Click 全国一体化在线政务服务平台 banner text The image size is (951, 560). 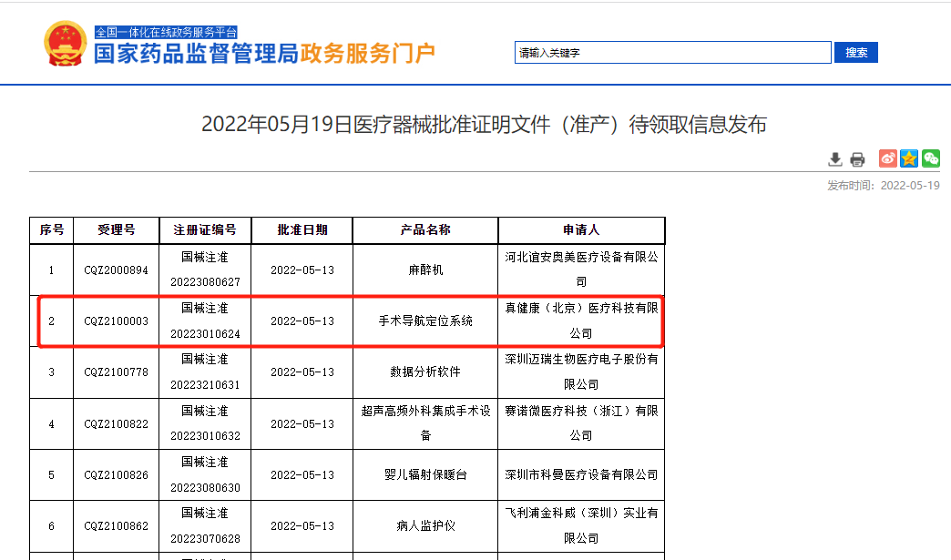point(166,32)
